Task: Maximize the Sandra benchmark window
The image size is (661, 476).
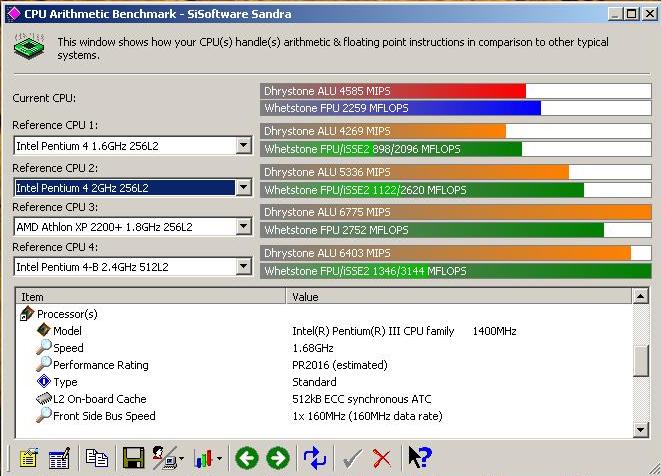Action: tap(631, 14)
